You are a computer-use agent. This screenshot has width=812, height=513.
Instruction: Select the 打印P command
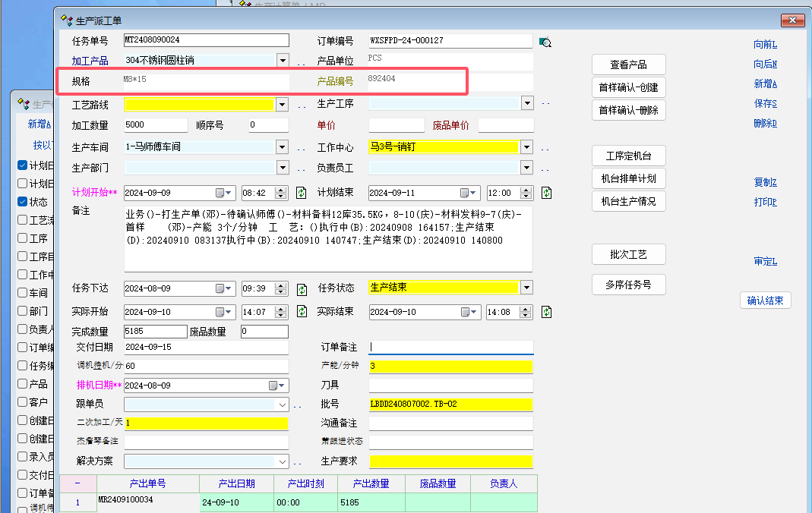[765, 202]
